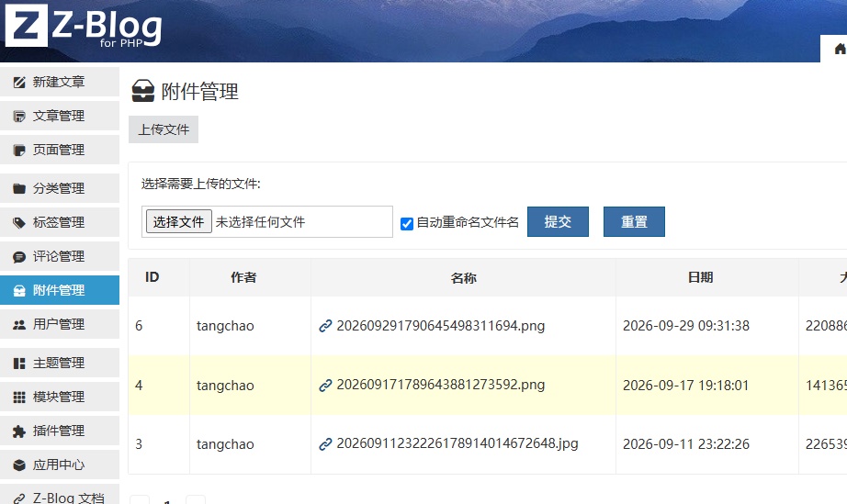Click the 页面管理 sticky note icon
Screen dimensions: 847x504
coord(19,150)
